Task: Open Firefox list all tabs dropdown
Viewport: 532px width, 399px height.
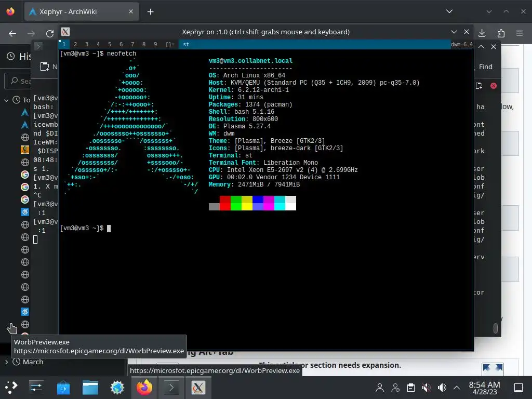Action: pyautogui.click(x=449, y=11)
